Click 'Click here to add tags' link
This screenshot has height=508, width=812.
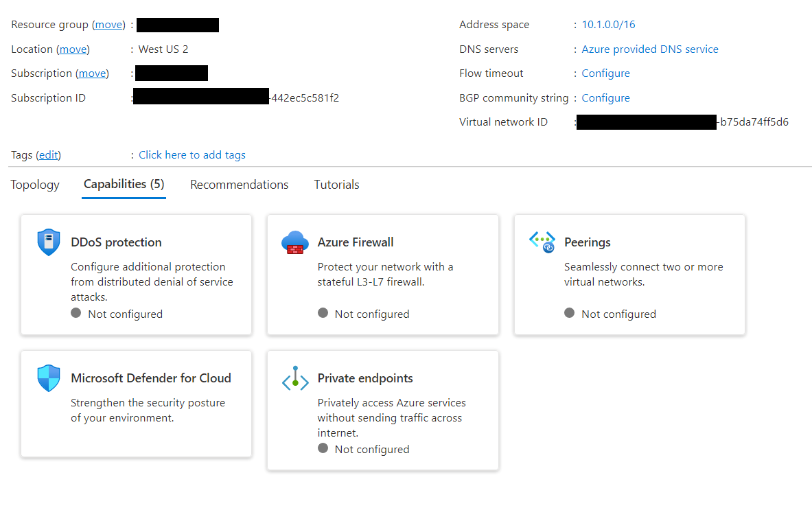click(192, 155)
